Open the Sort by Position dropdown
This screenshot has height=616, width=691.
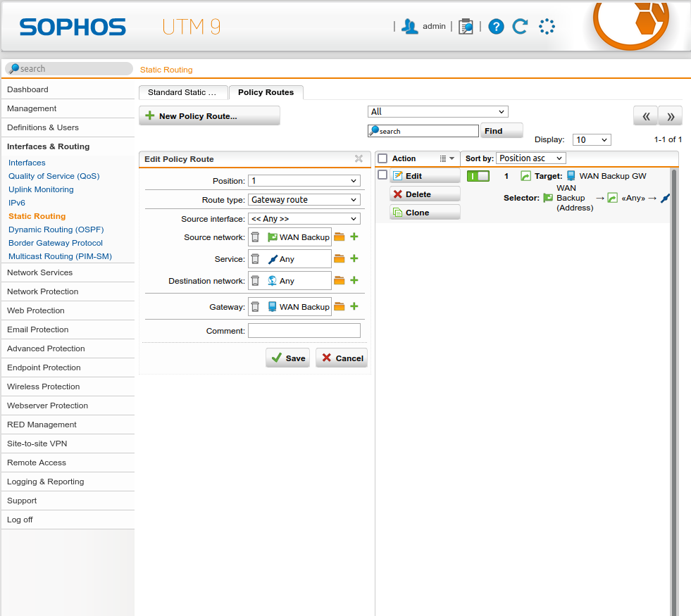[x=530, y=158]
